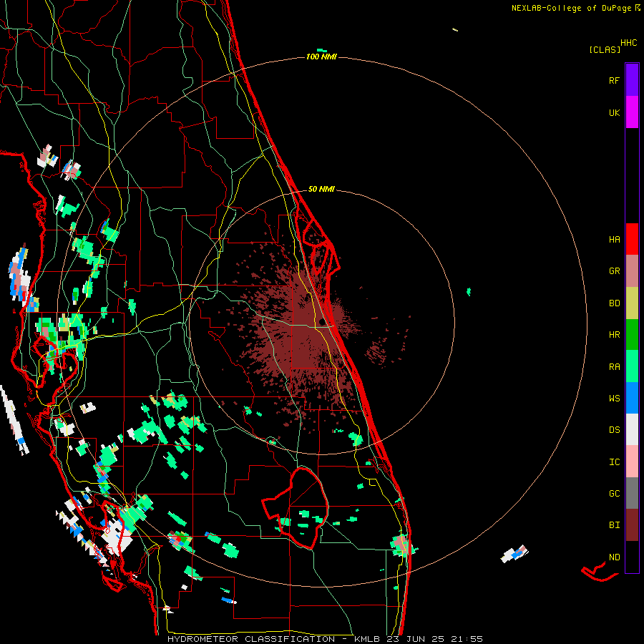This screenshot has width=644, height=644.
Task: Pick the RA light green legend swatch
Action: 632,366
